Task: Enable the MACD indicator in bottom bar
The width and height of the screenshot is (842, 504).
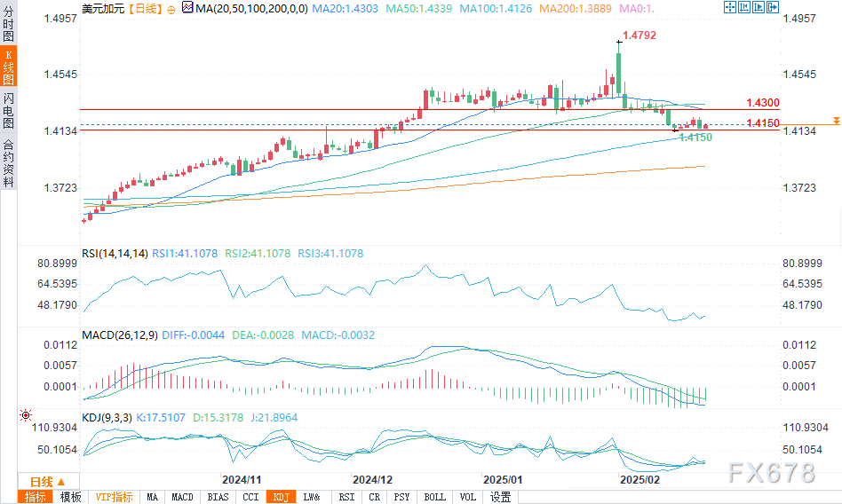Action: 182,497
